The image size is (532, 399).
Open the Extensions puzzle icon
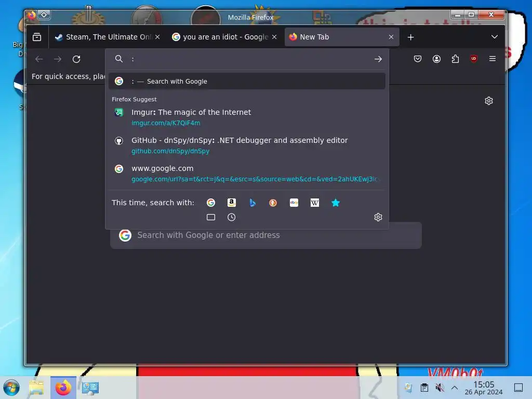coord(455,59)
